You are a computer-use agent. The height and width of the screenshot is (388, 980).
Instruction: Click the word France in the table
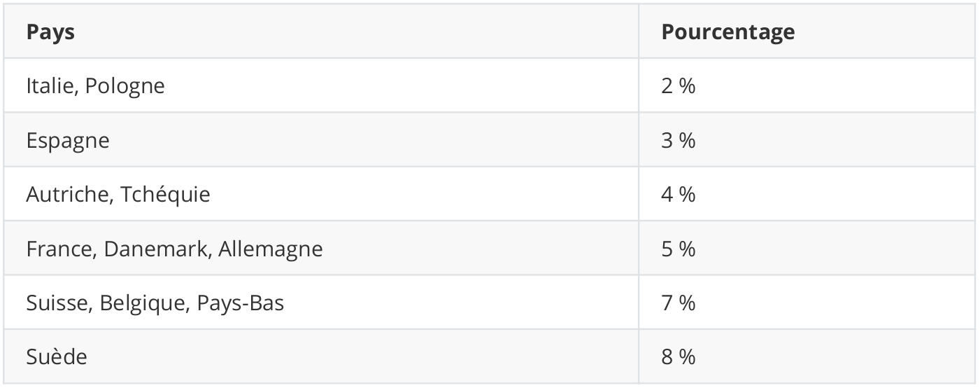click(x=59, y=249)
